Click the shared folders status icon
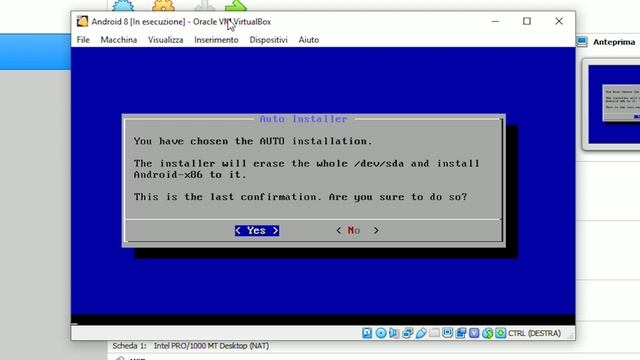Image resolution: width=640 pixels, height=360 pixels. click(434, 333)
